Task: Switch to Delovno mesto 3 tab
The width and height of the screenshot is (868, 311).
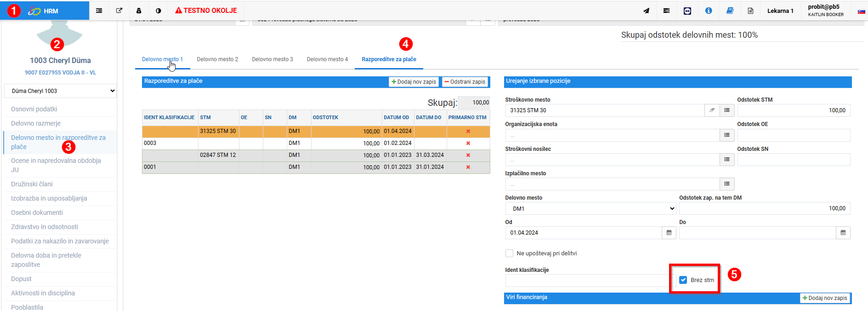Action: tap(272, 59)
